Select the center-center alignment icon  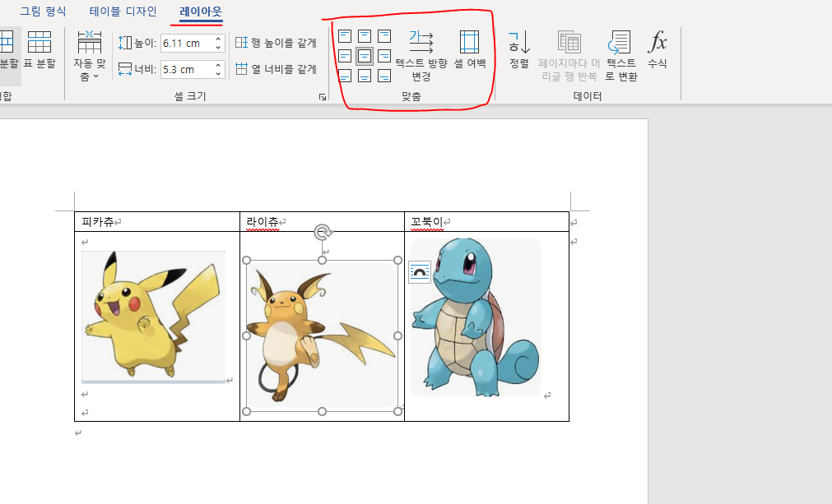365,56
